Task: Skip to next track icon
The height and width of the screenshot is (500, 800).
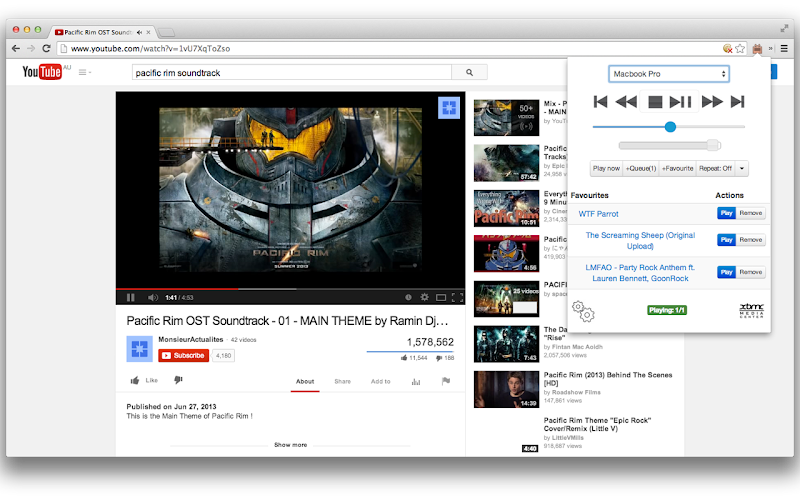Action: [737, 102]
